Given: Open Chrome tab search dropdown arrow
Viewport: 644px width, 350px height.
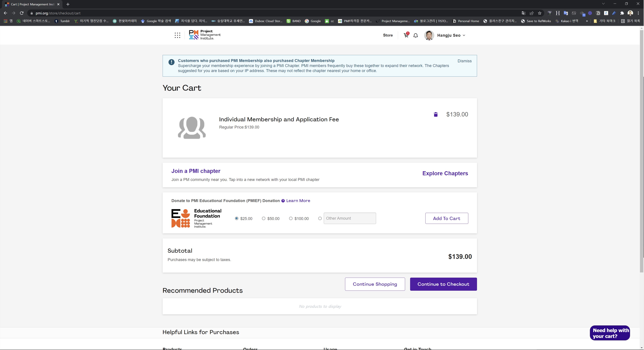Looking at the screenshot, I should coord(603,4).
